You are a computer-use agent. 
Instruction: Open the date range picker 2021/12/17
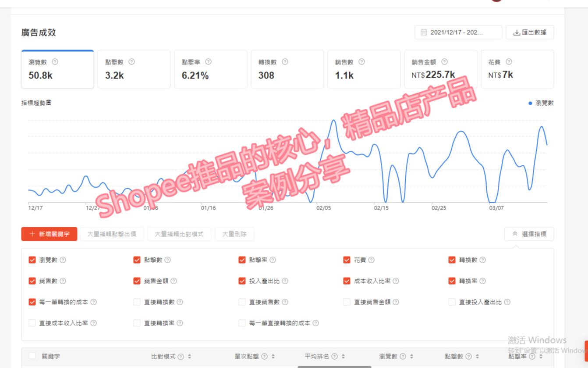point(458,32)
